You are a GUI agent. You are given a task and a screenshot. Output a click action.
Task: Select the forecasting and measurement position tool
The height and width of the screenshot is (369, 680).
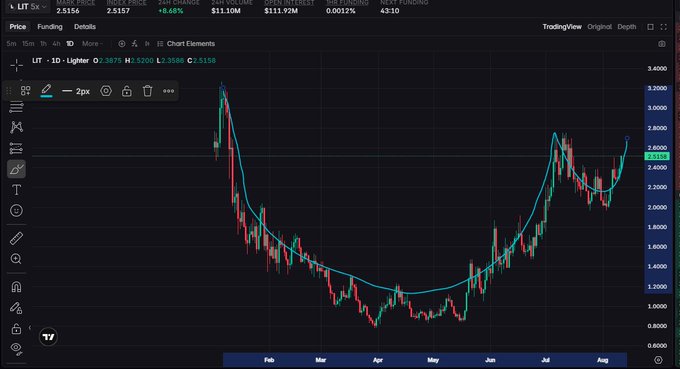16,148
